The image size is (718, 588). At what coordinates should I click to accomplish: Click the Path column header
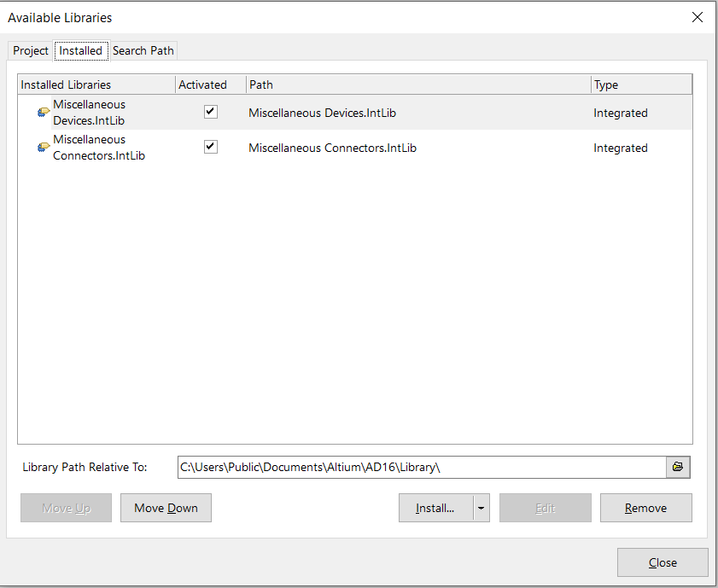click(417, 84)
